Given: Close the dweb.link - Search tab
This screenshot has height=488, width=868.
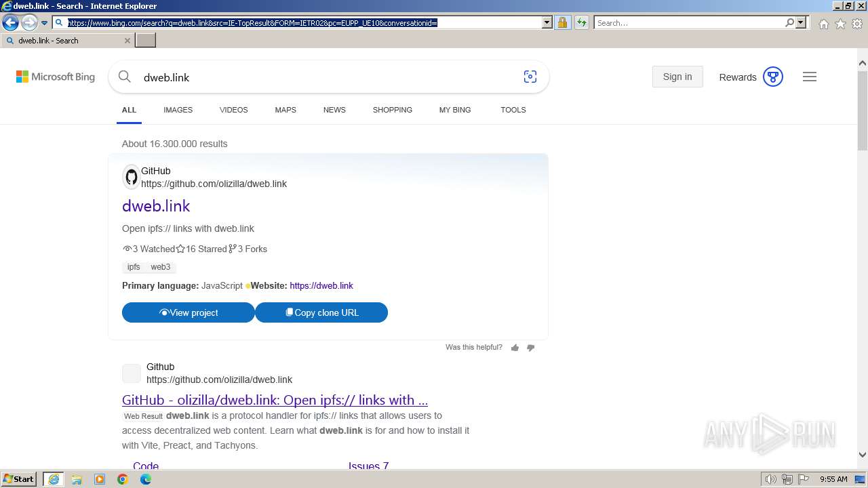Looking at the screenshot, I should tap(127, 41).
